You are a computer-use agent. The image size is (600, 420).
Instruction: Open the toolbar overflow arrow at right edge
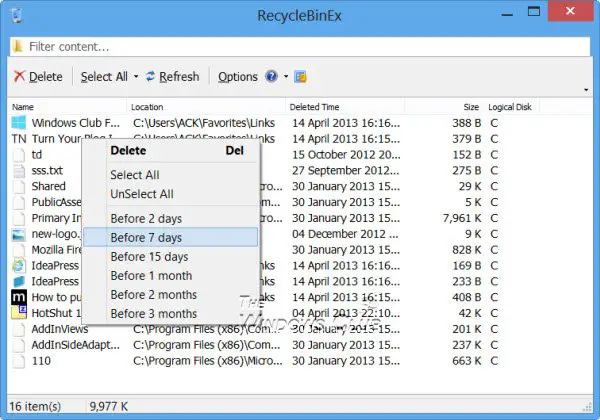[x=586, y=90]
